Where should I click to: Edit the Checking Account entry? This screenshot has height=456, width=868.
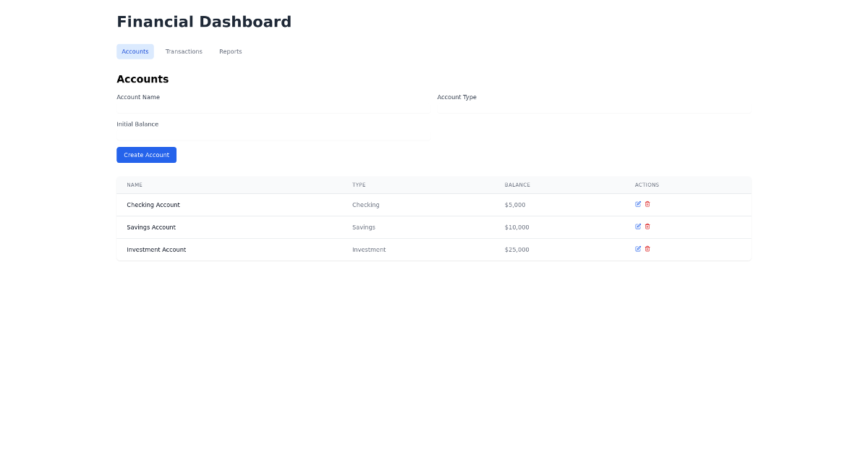pyautogui.click(x=638, y=204)
